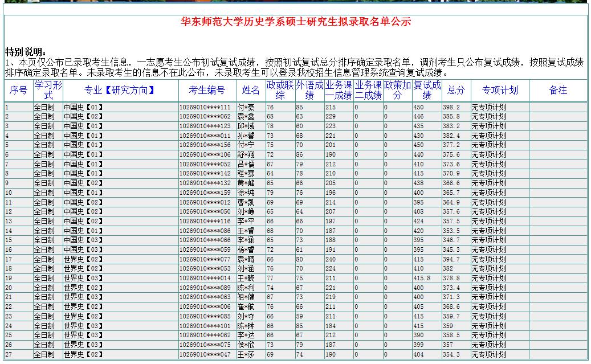Screen dimensions: 591x364
Task: Select the 专业【研究方向】 column header
Action: pyautogui.click(x=120, y=91)
